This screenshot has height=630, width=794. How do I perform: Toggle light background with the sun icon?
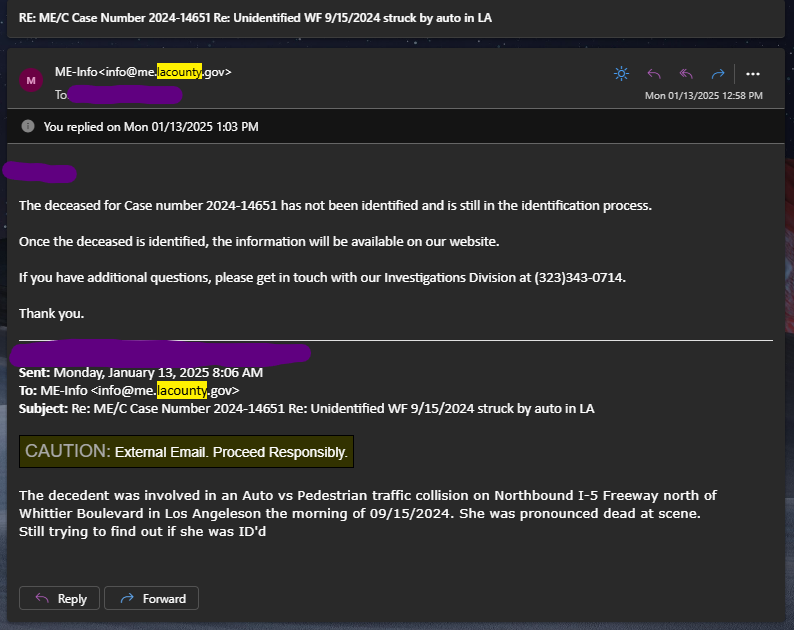(621, 73)
